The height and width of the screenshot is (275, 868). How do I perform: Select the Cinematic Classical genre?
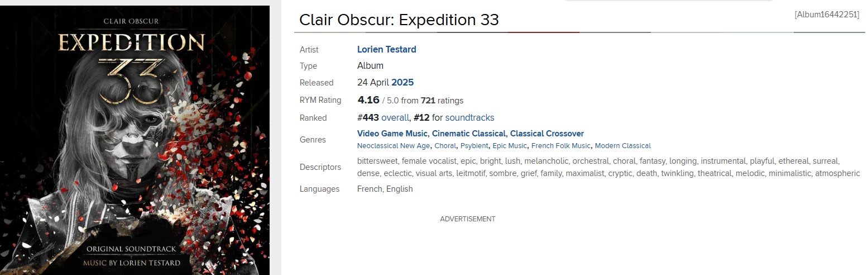(x=469, y=134)
